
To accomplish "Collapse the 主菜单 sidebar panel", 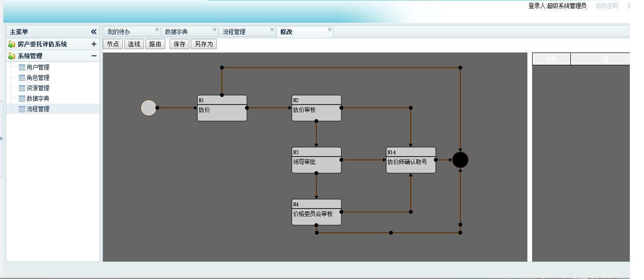I will (x=93, y=32).
